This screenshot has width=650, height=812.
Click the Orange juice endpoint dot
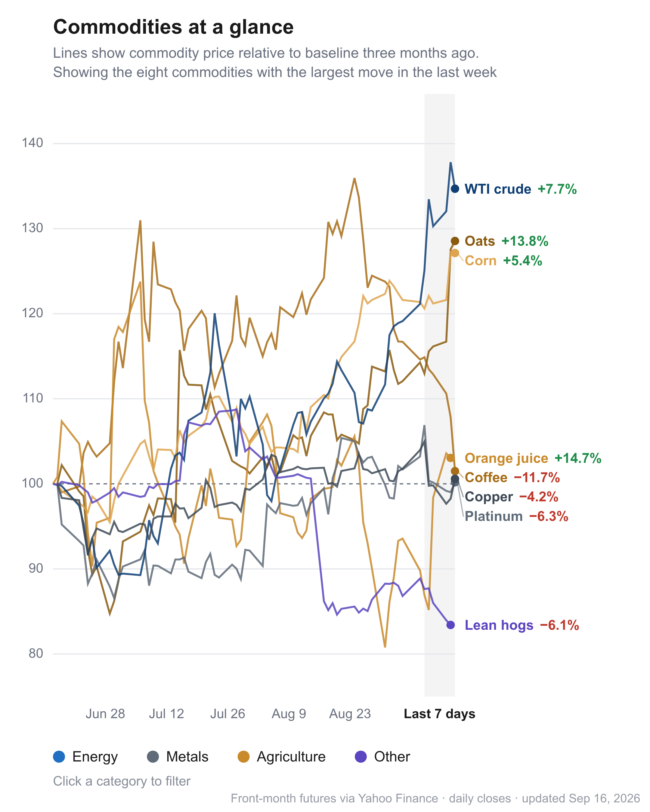coord(450,458)
